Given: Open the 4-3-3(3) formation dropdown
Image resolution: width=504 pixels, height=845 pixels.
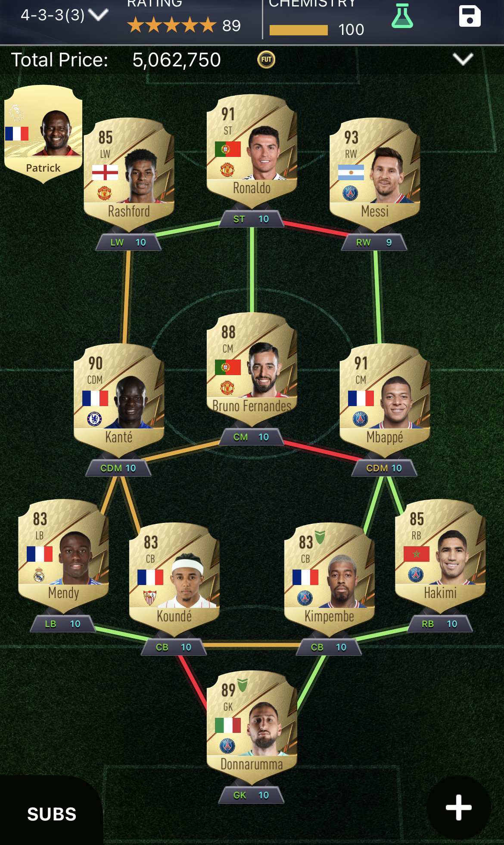Looking at the screenshot, I should pyautogui.click(x=65, y=15).
